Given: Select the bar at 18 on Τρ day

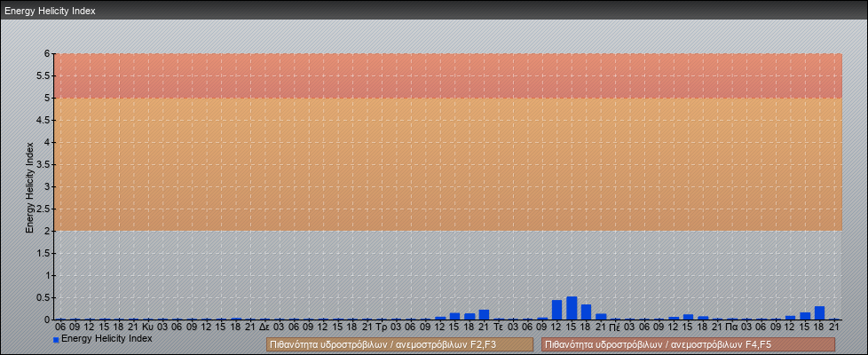Looking at the screenshot, I should [x=470, y=317].
